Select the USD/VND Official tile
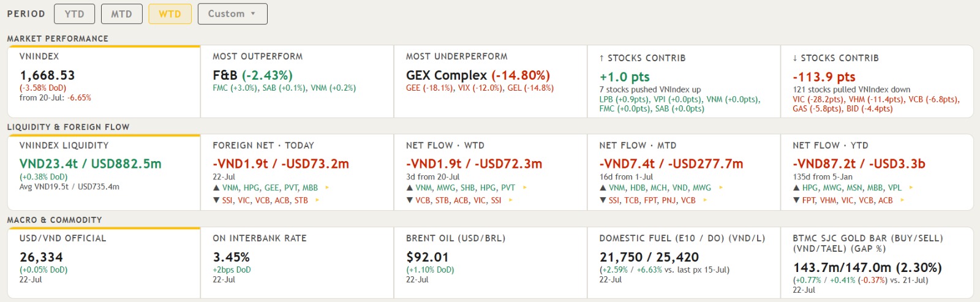 tap(104, 263)
